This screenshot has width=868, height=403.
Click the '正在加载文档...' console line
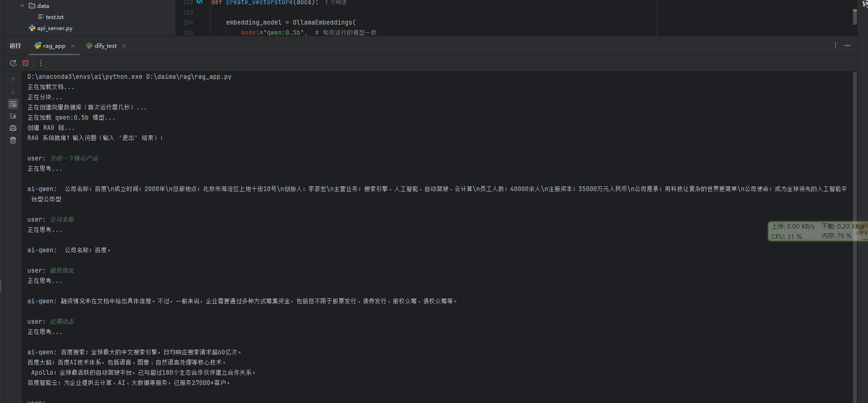51,87
